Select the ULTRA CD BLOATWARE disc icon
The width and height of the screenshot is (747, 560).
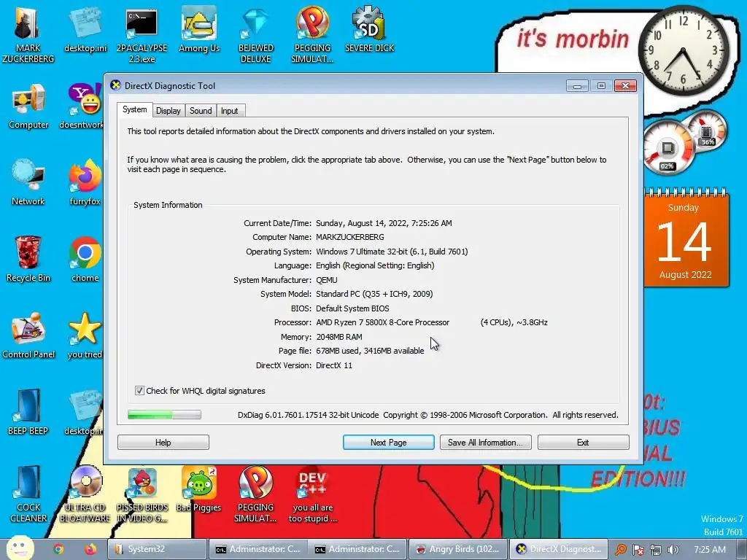(85, 494)
